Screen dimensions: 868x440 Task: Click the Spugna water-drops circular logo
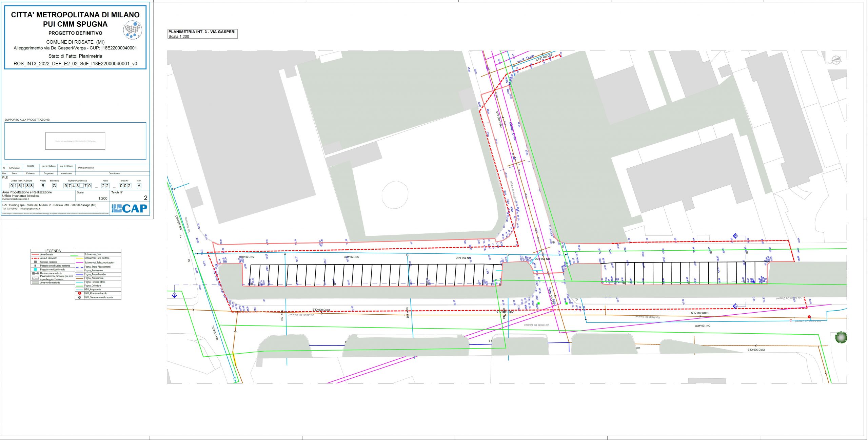(x=132, y=29)
